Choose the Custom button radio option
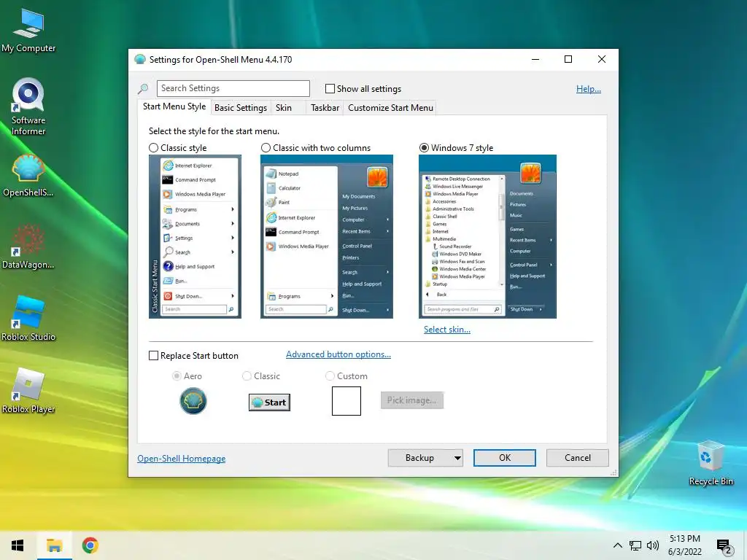 tap(330, 376)
